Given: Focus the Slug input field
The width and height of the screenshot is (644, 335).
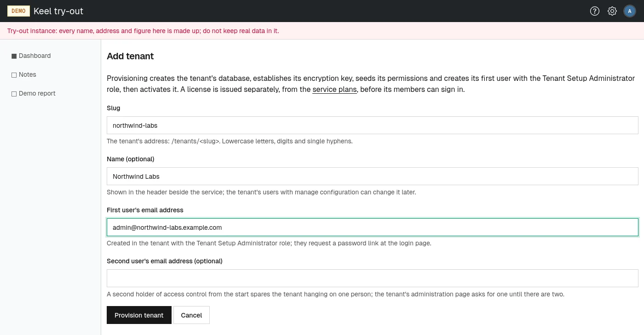Looking at the screenshot, I should (372, 125).
